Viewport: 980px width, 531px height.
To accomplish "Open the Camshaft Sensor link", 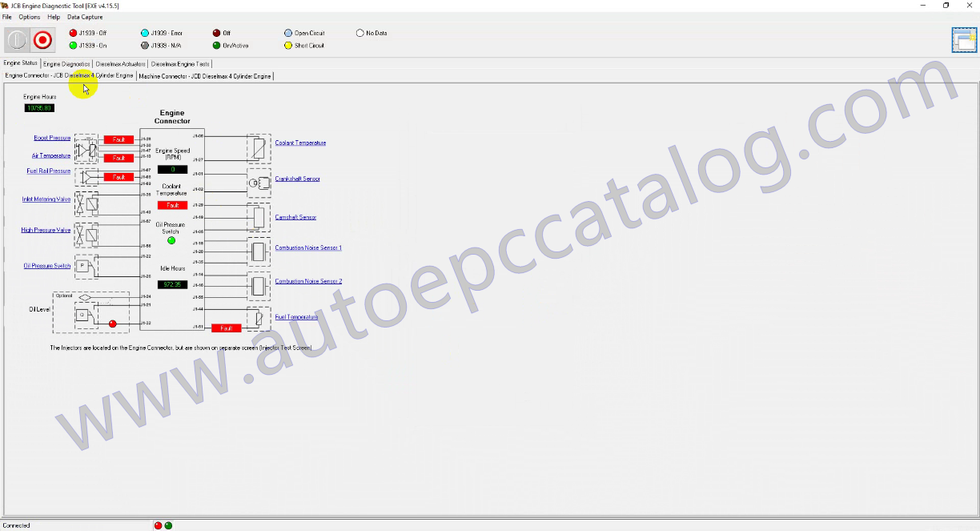I will click(x=295, y=217).
